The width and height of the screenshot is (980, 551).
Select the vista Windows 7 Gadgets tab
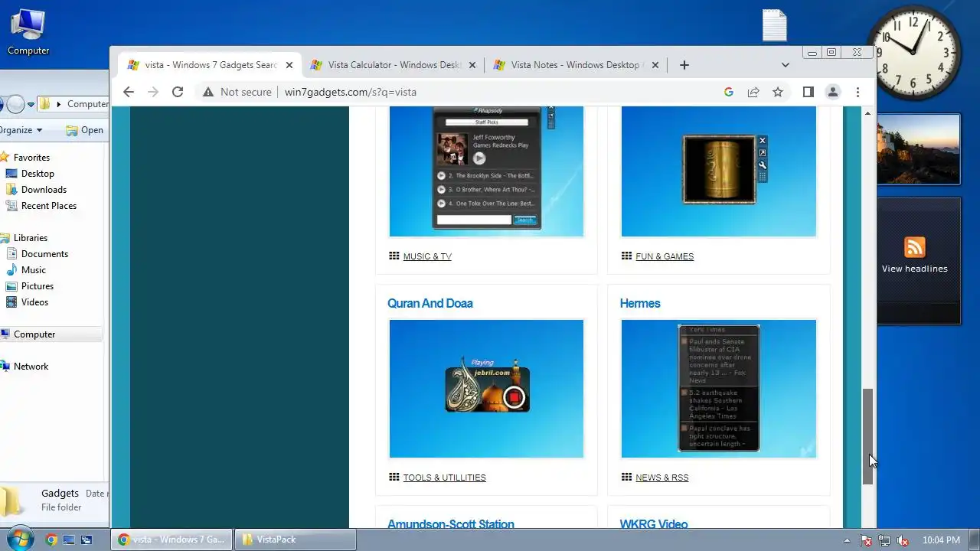210,65
